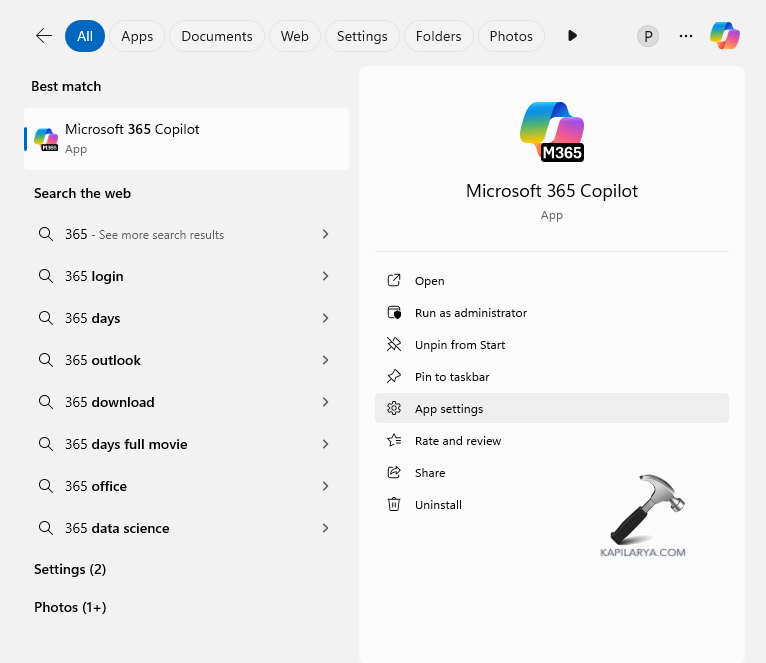Screen dimensions: 766x663
Task: Click the Uninstall trash icon
Action: [x=394, y=505]
